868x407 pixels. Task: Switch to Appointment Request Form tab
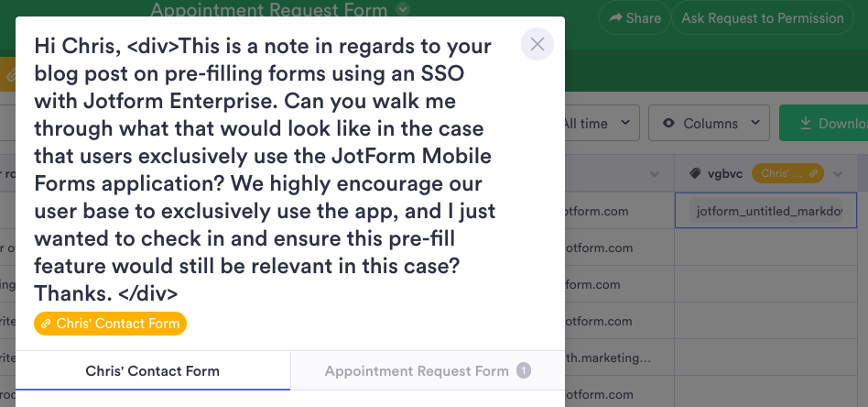click(417, 371)
